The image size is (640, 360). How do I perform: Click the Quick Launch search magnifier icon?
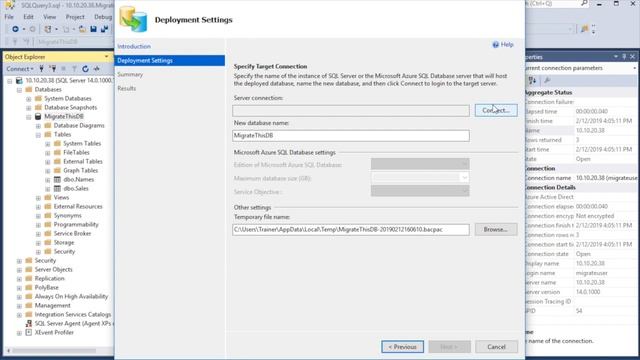pyautogui.click(x=584, y=3)
